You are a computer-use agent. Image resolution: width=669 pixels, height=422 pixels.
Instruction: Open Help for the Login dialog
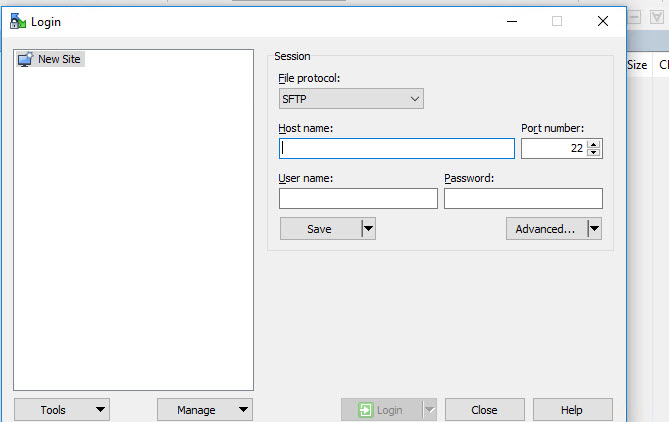click(x=572, y=410)
